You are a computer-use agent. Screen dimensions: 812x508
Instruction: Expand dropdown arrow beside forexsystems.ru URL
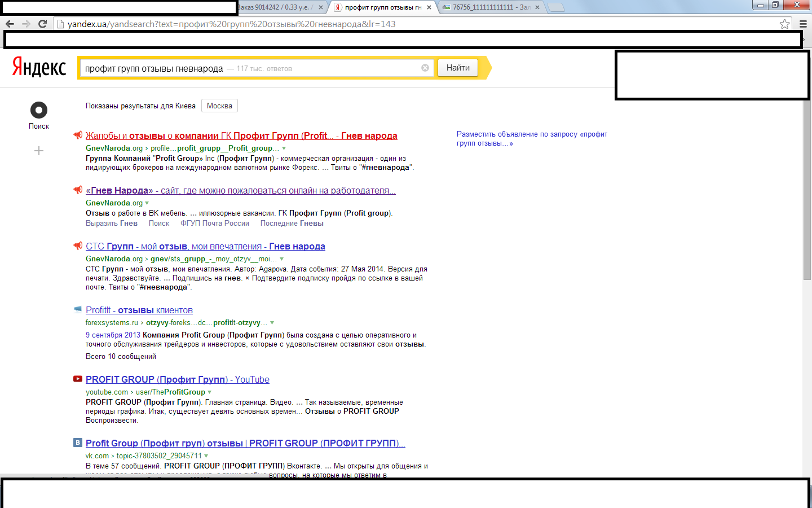coord(272,323)
